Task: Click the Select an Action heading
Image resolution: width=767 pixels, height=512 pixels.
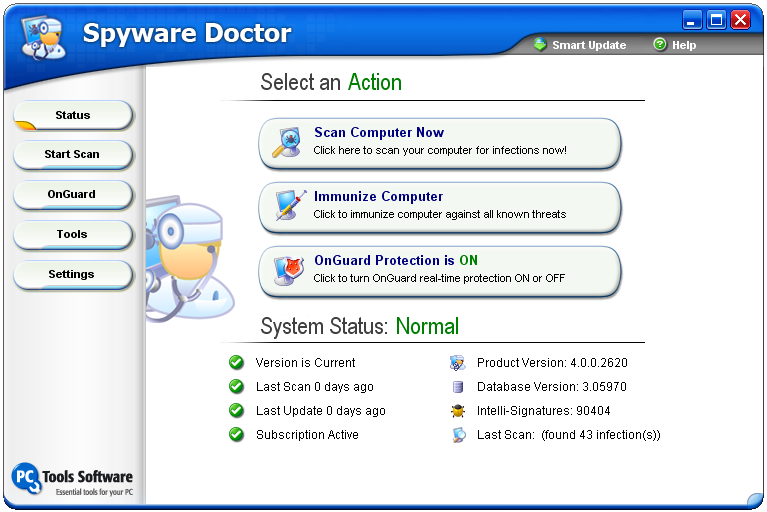Action: pos(331,82)
